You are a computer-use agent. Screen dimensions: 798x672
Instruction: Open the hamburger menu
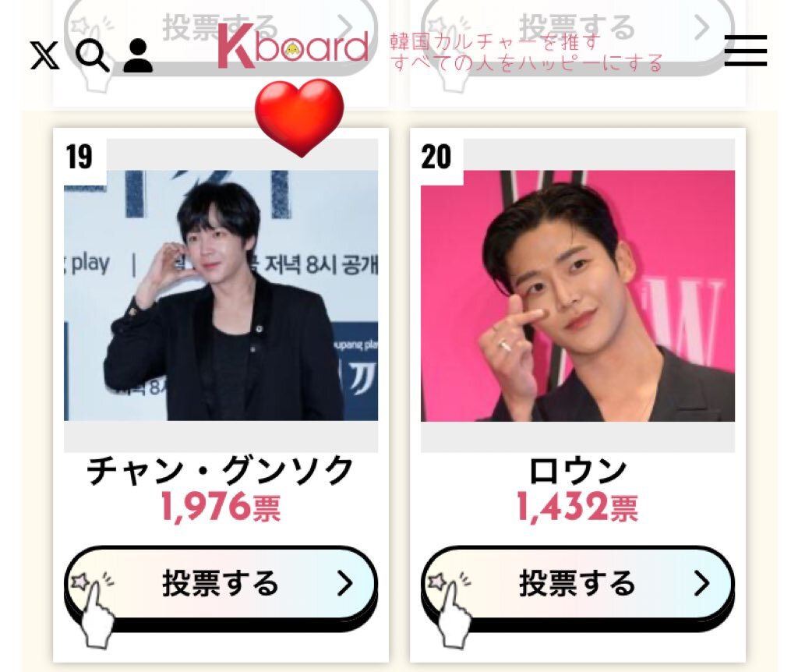[x=745, y=51]
